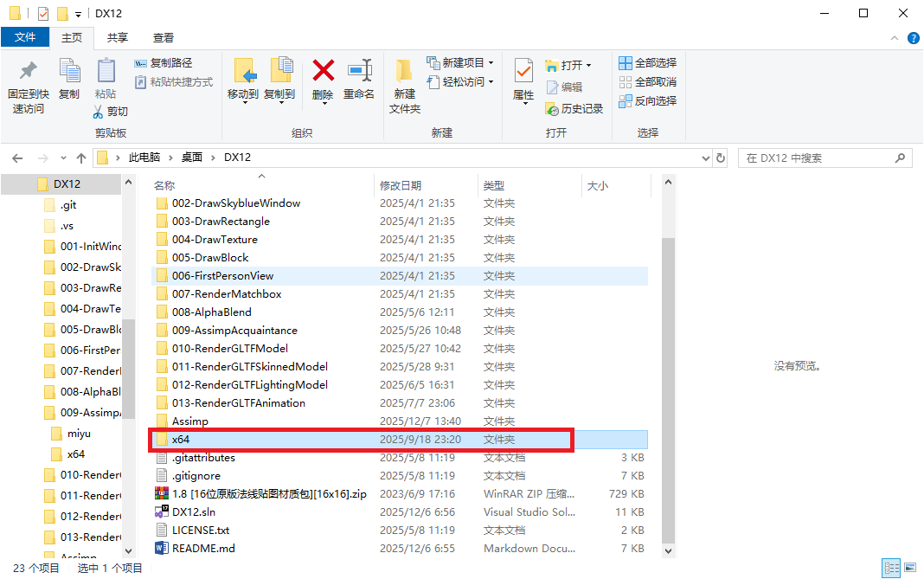
Task: Click the Copy (复制) ribbon icon
Action: [x=69, y=71]
